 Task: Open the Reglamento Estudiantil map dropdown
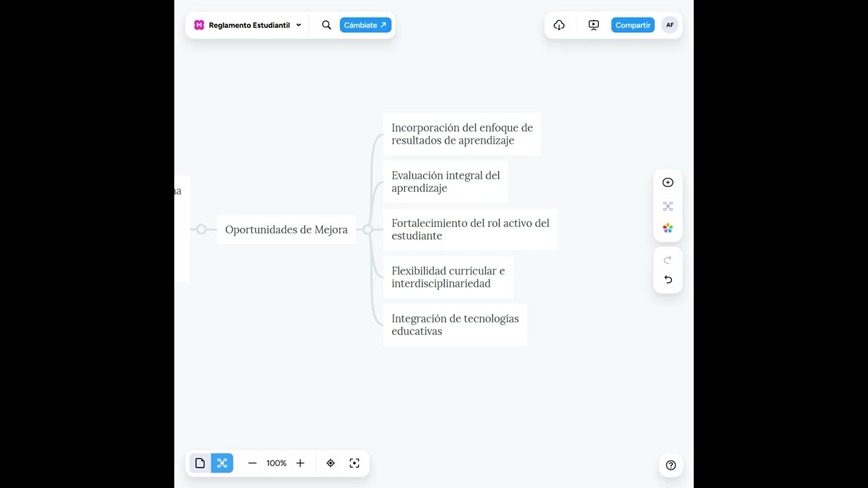(x=255, y=25)
